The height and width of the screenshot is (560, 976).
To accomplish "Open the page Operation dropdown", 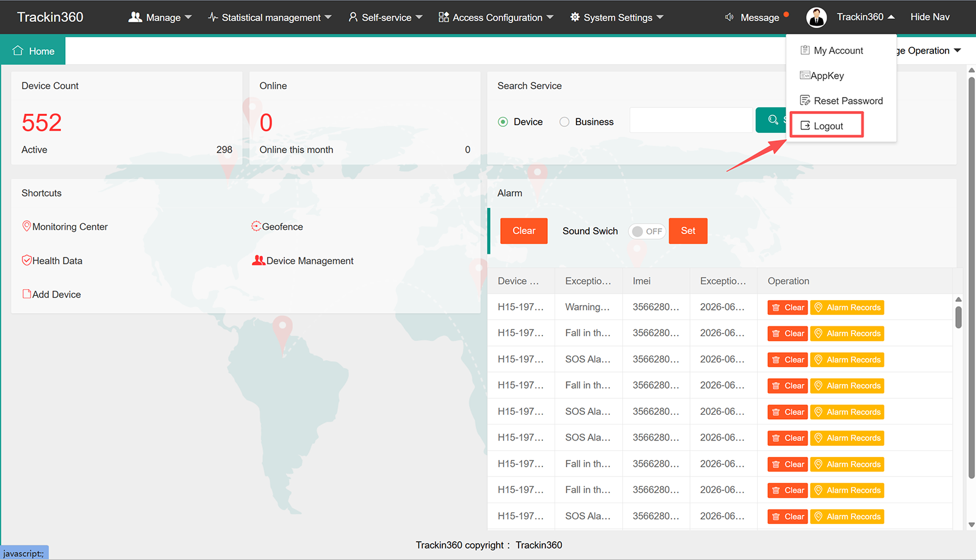I will (928, 51).
